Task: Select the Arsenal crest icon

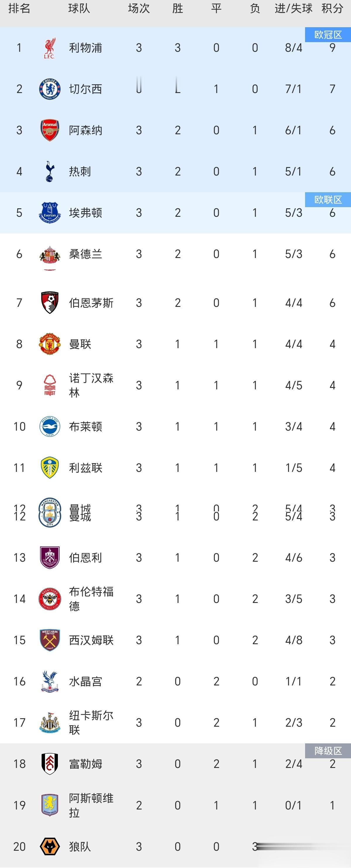Action: (x=49, y=130)
